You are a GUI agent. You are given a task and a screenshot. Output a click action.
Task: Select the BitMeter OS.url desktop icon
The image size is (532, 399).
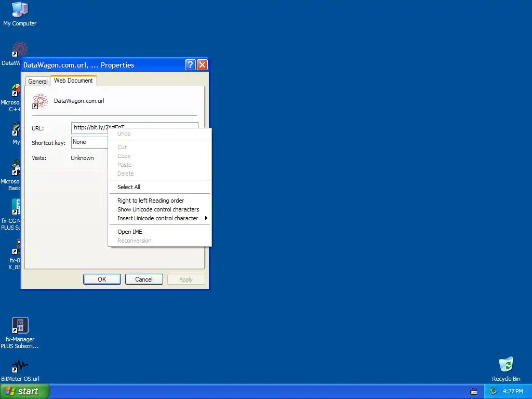20,366
